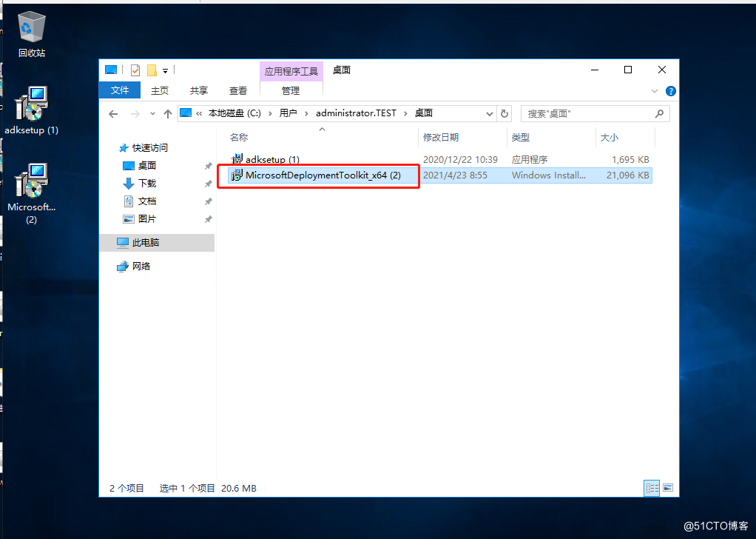Open the recent locations dropdown arrow

152,114
